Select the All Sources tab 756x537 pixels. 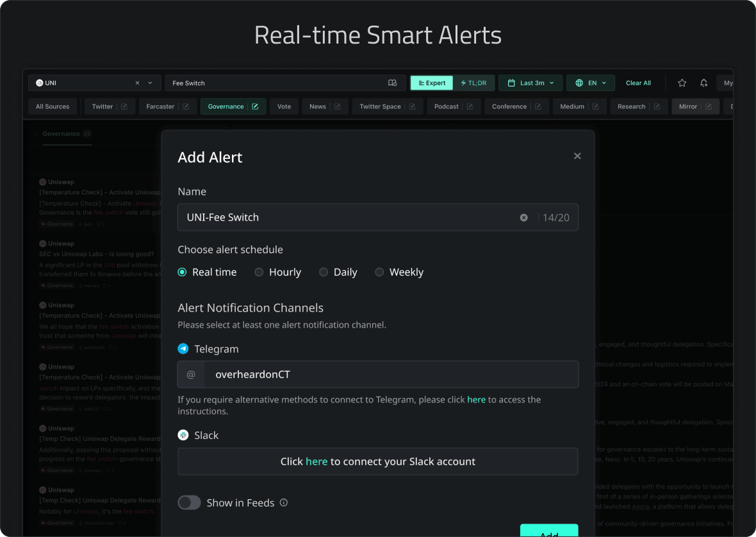pos(53,106)
